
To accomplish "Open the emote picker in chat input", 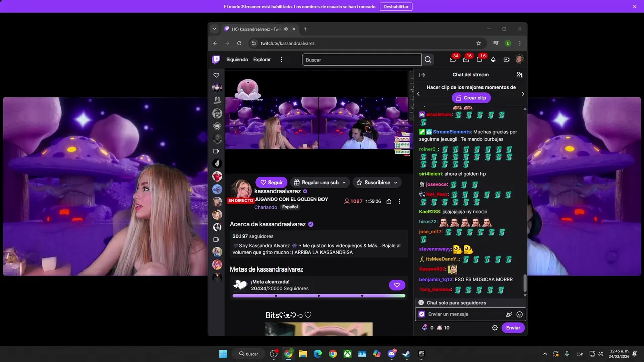I will click(x=520, y=314).
